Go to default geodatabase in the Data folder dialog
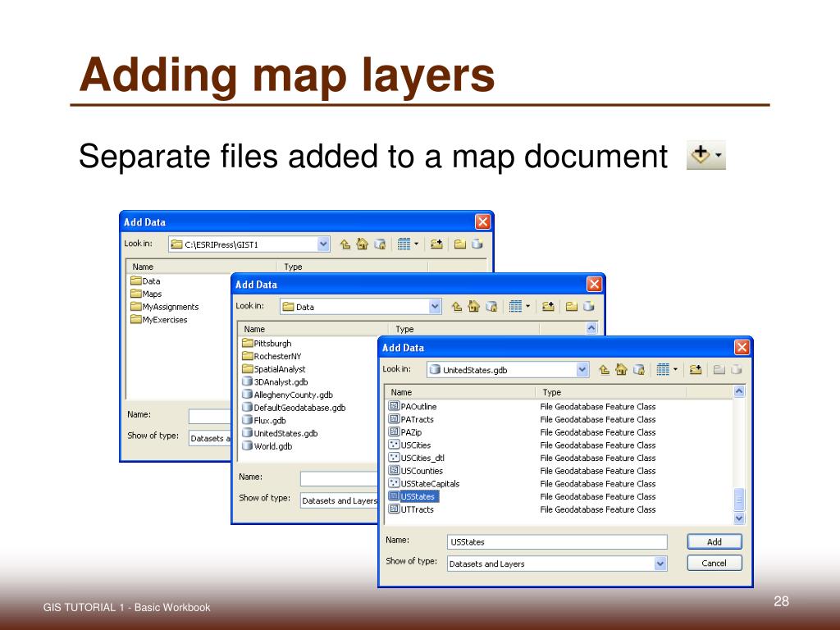 [x=491, y=307]
